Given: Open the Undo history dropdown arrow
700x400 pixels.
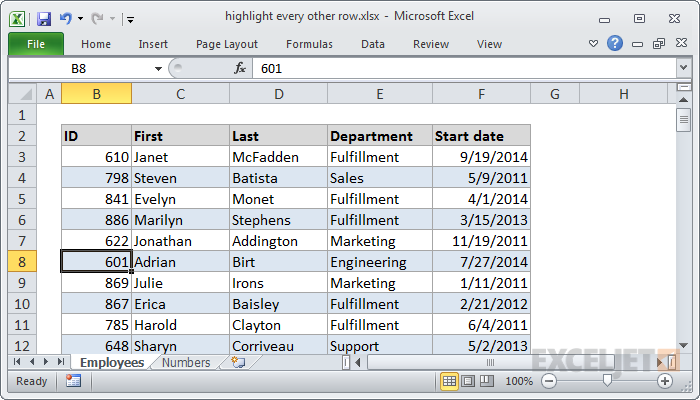Looking at the screenshot, I should pyautogui.click(x=80, y=19).
